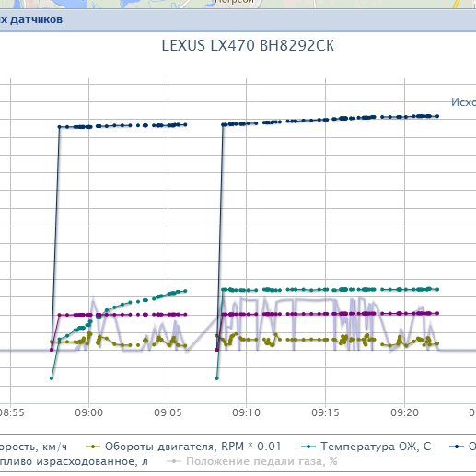
Task: Toggle the 'Температура ОЖ, С' legend series
Action: (366, 447)
